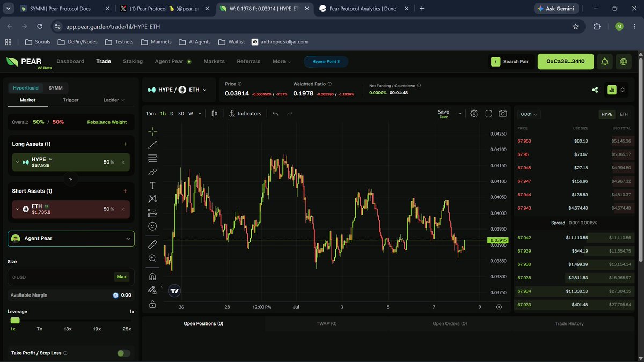Viewport: 644px width, 362px height.
Task: Open order book 0.001 grouping dropdown
Action: (x=530, y=114)
